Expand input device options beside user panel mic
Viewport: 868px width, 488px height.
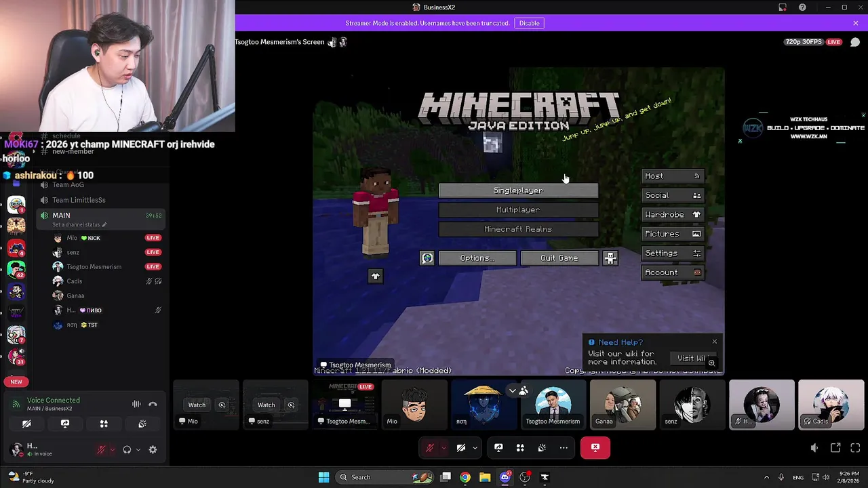click(x=113, y=449)
